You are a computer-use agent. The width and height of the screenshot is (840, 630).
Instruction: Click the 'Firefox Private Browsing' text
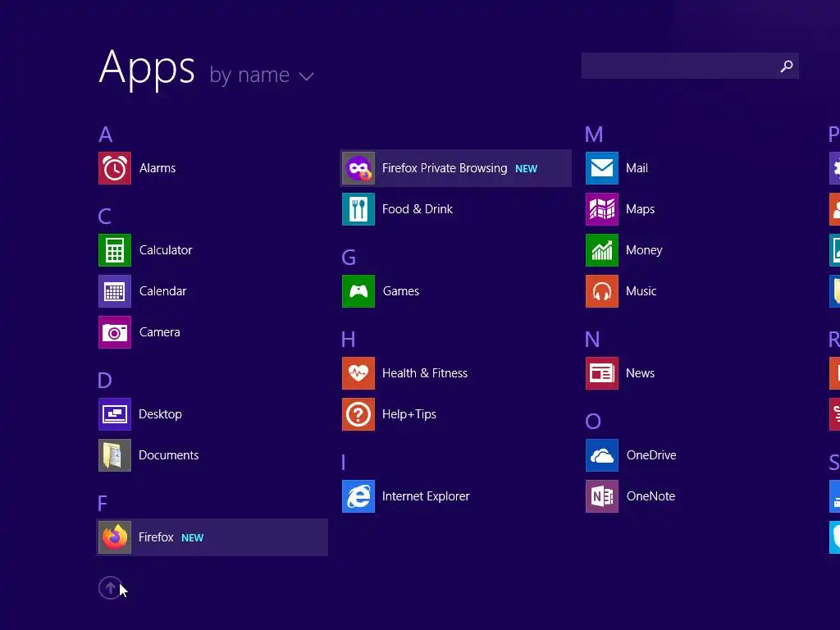pyautogui.click(x=445, y=168)
